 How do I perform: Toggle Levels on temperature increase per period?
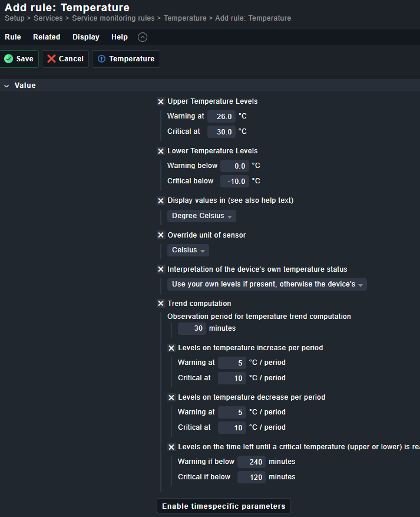coord(171,348)
